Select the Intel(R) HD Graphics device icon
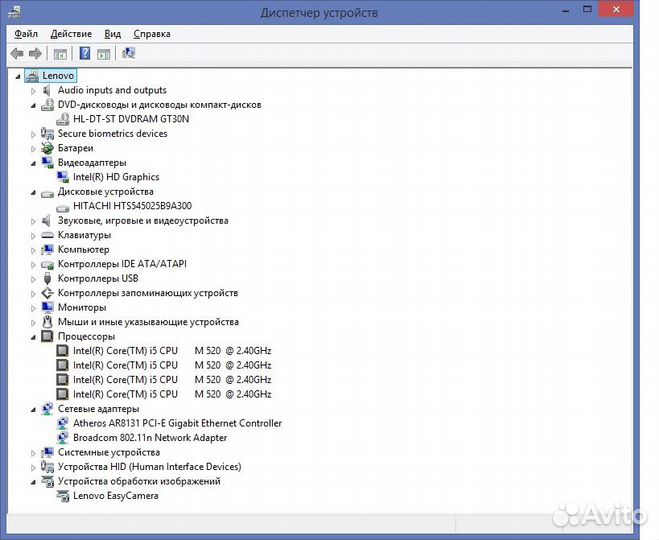 point(63,177)
